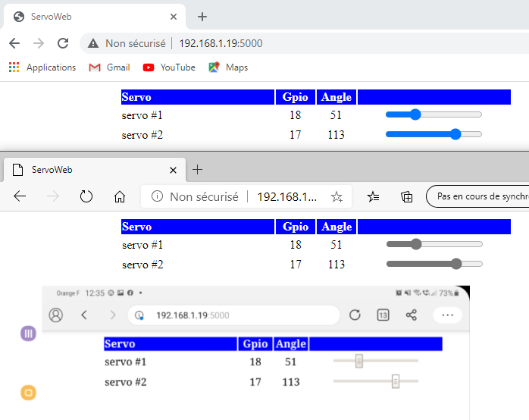Click the Chrome address bar URL

pos(221,43)
